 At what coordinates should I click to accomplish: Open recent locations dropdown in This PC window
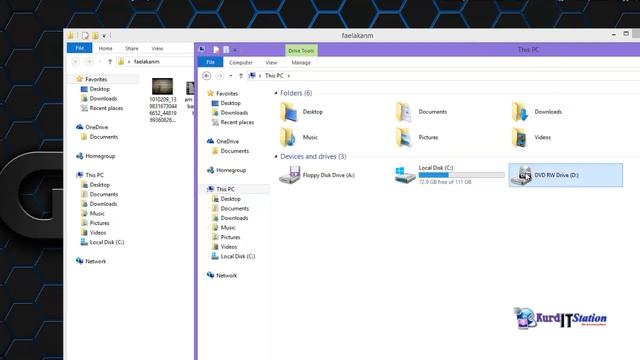(x=231, y=76)
